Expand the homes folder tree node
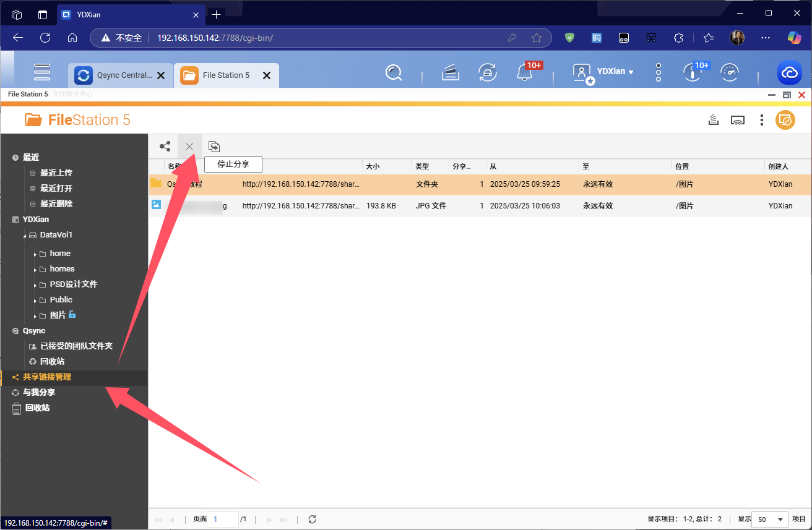 (35, 269)
